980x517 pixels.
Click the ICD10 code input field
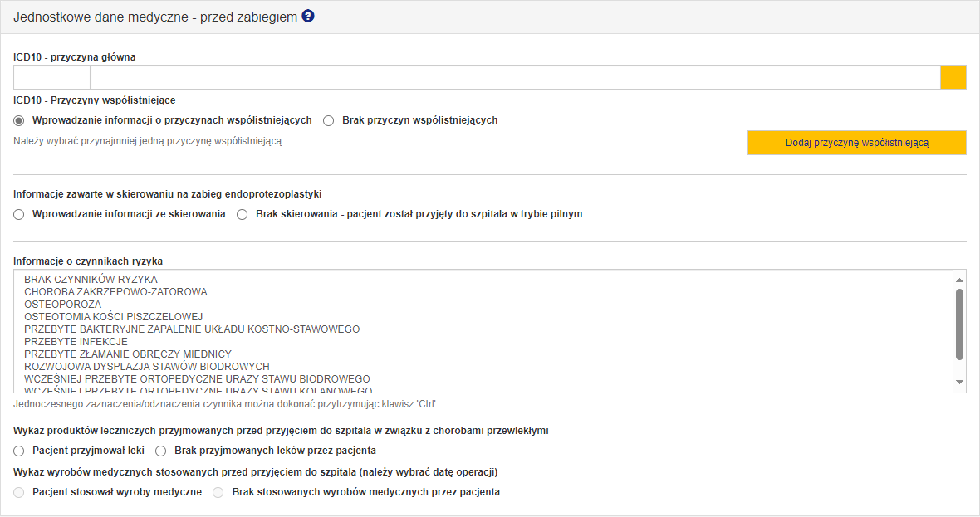click(51, 77)
